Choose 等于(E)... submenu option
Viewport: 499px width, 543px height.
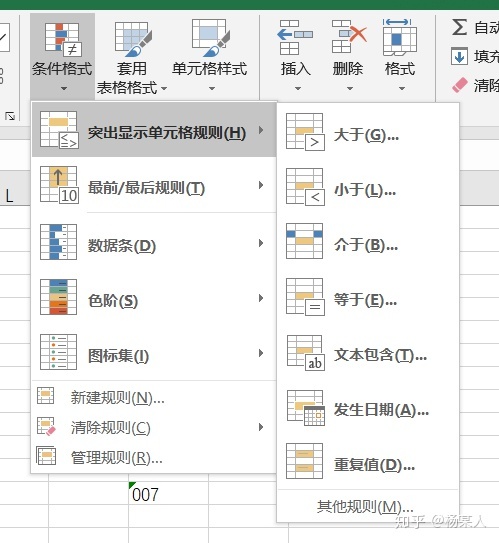point(368,297)
